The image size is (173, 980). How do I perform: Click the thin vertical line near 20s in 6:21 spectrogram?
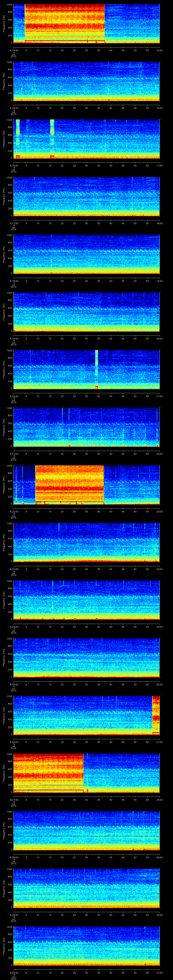(x=62, y=417)
